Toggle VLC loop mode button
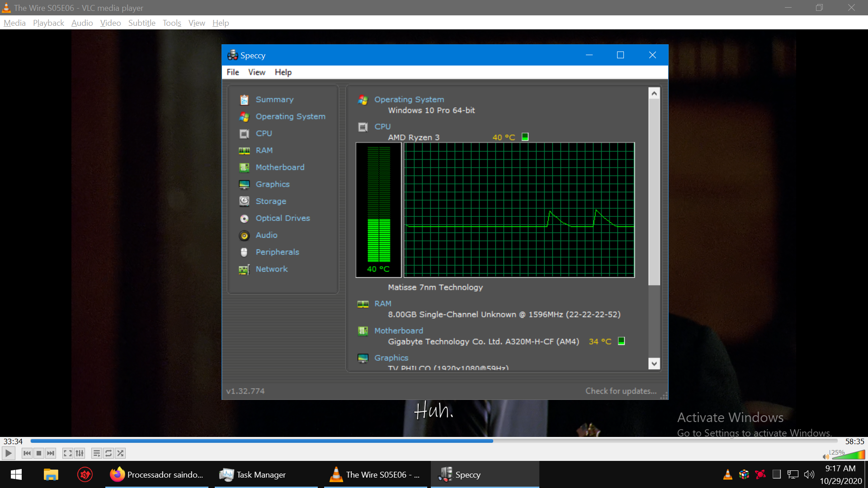The width and height of the screenshot is (868, 488). 108,453
